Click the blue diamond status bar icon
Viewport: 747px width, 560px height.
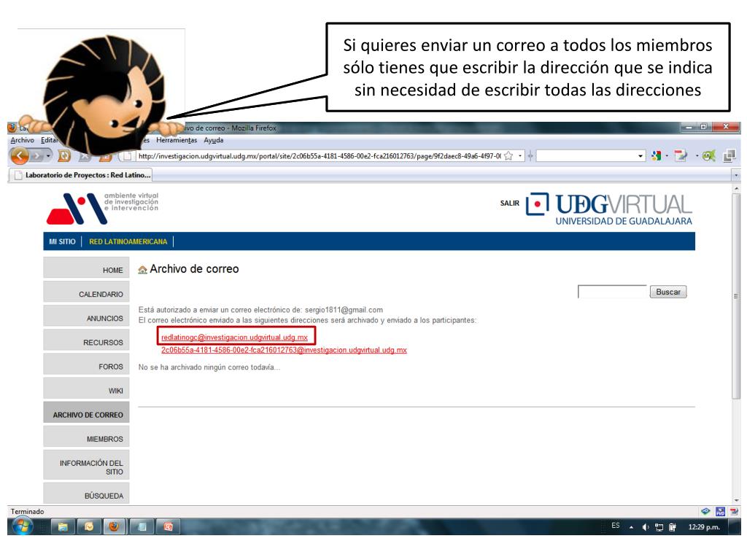(705, 511)
